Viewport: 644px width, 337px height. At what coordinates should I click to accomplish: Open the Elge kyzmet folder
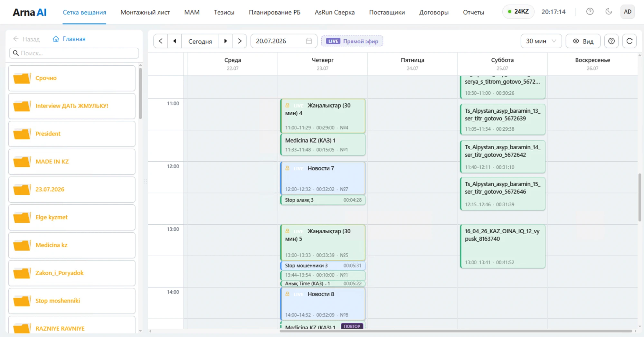click(72, 217)
